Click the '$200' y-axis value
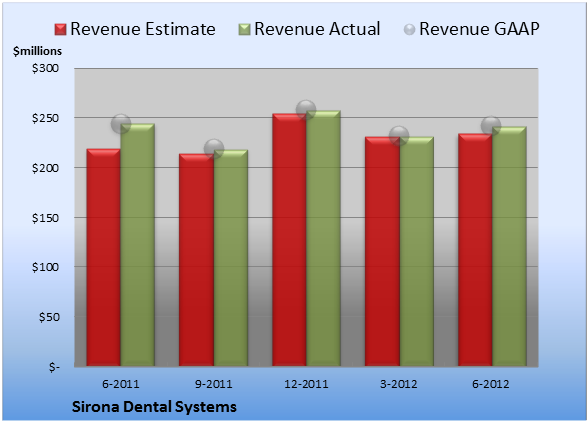The height and width of the screenshot is (422, 588). (x=45, y=168)
